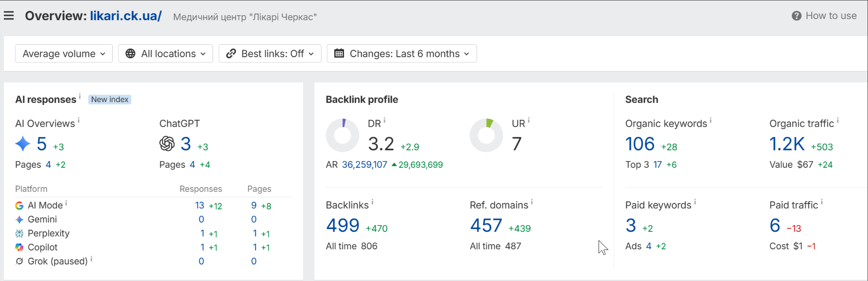Open the Best links: Off dropdown
Viewport: 868px width, 281px height.
[x=270, y=54]
